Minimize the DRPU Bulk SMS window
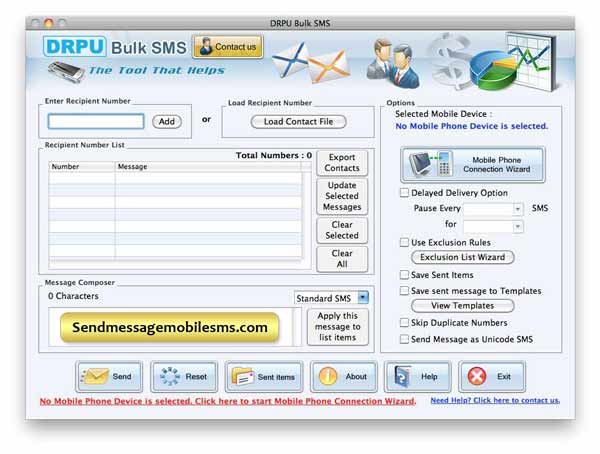Screen dimensions: 600x454 [x=49, y=23]
